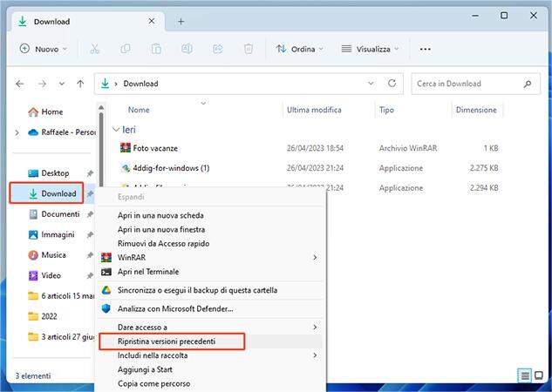Unpin Desktop using its pin icon
Screen dimensions: 552x392
click(90, 173)
